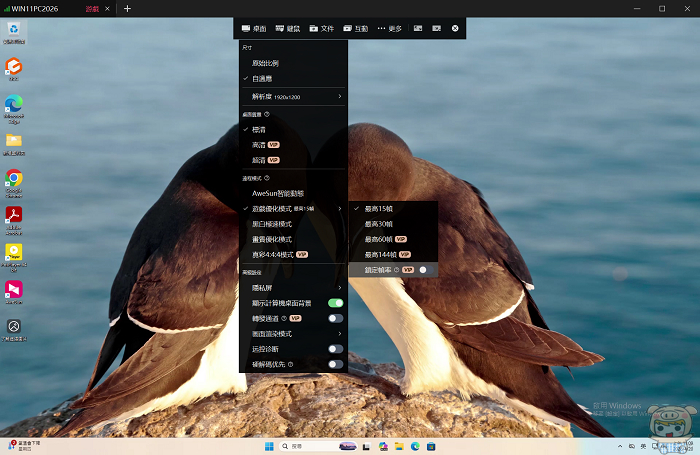The height and width of the screenshot is (455, 700).
Task: Select 原始比例 size option
Action: (x=266, y=63)
